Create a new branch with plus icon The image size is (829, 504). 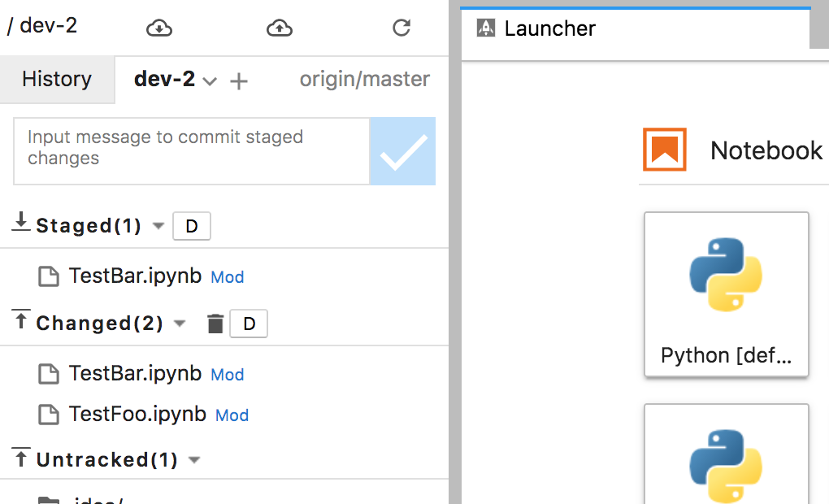pyautogui.click(x=239, y=80)
